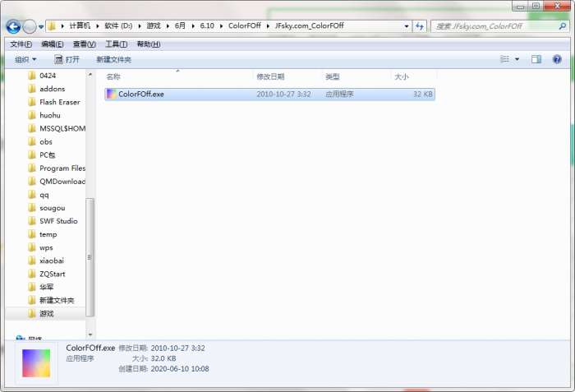Open the 文件(F) menu
575x392 pixels.
(x=21, y=44)
